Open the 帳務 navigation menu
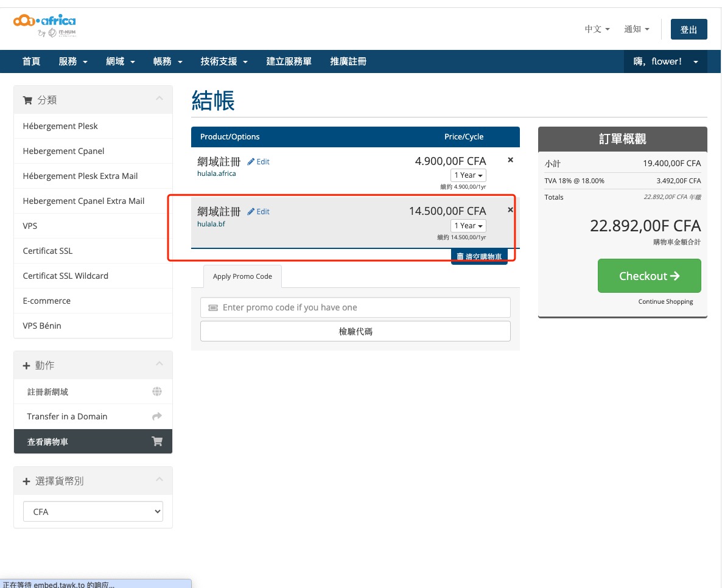The width and height of the screenshot is (722, 588). click(x=167, y=61)
